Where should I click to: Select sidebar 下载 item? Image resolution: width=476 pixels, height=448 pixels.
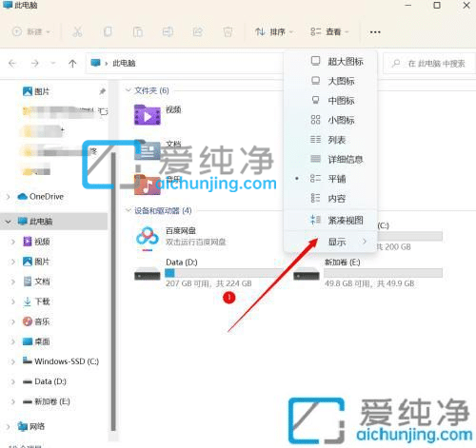[36, 302]
